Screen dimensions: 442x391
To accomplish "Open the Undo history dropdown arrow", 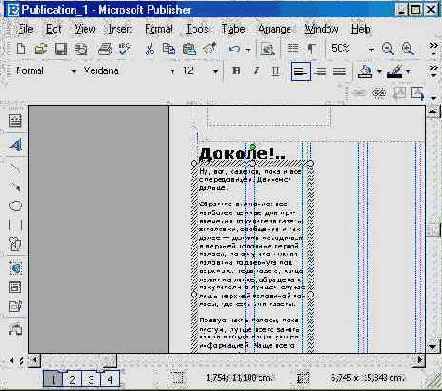I will click(248, 50).
